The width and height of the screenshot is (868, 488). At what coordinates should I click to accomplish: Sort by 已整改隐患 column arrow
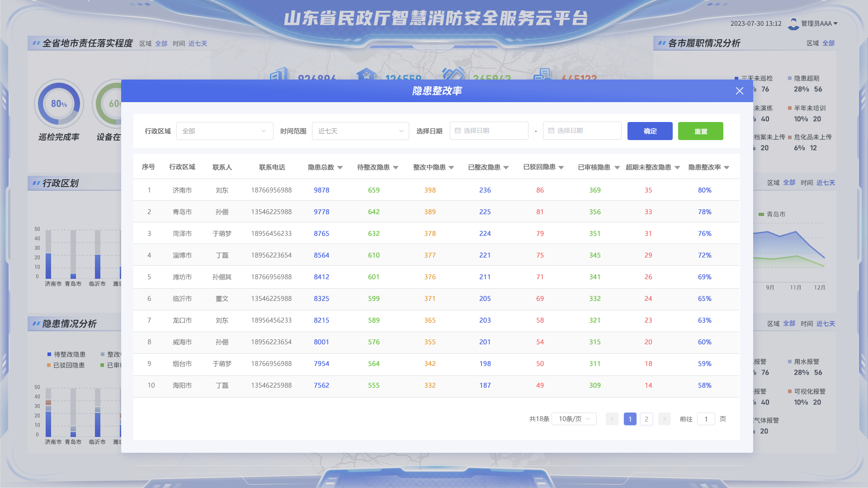[x=506, y=168]
